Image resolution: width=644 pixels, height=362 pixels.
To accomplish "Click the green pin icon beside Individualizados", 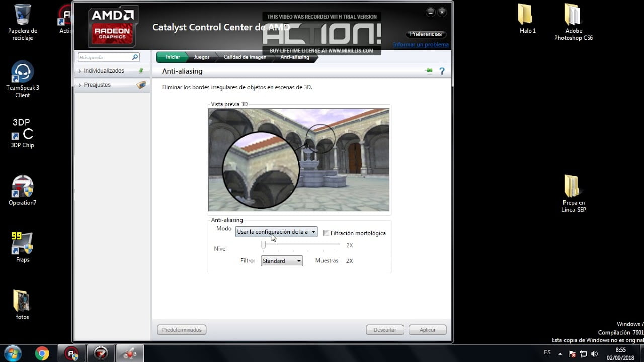I will coord(141,71).
